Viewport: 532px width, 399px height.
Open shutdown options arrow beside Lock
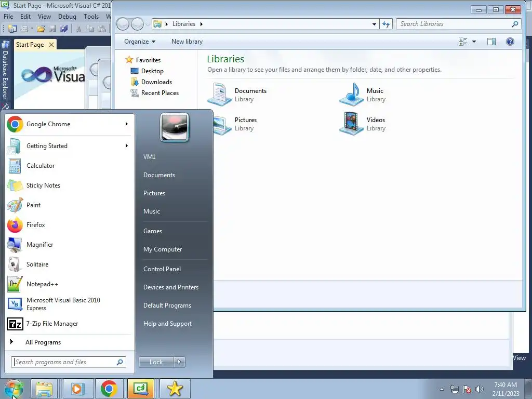click(x=179, y=362)
